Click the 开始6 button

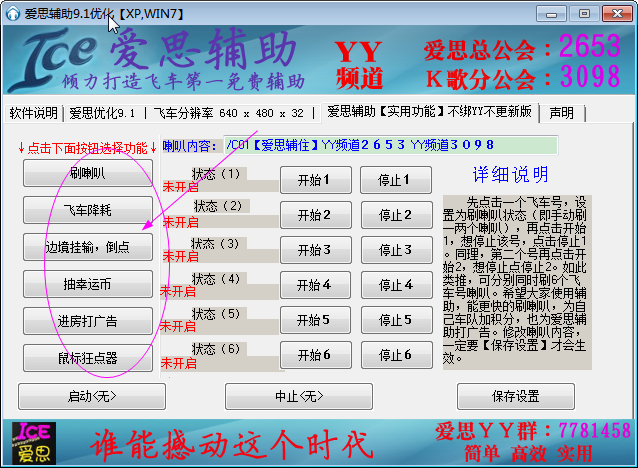[316, 355]
